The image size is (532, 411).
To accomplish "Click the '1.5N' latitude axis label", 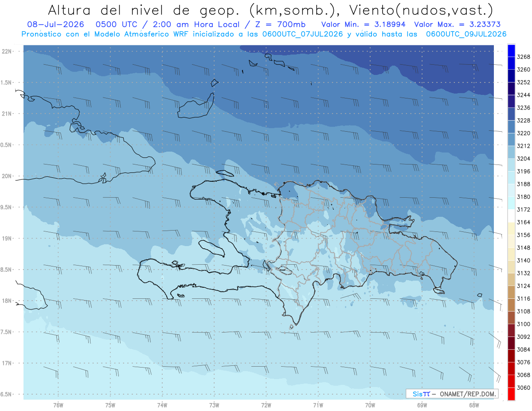I will pos(6,82).
